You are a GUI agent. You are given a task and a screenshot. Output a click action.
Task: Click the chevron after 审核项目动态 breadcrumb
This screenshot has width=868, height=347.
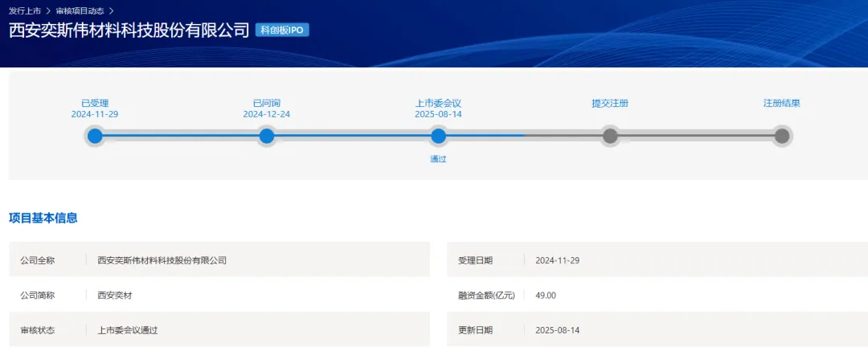111,10
